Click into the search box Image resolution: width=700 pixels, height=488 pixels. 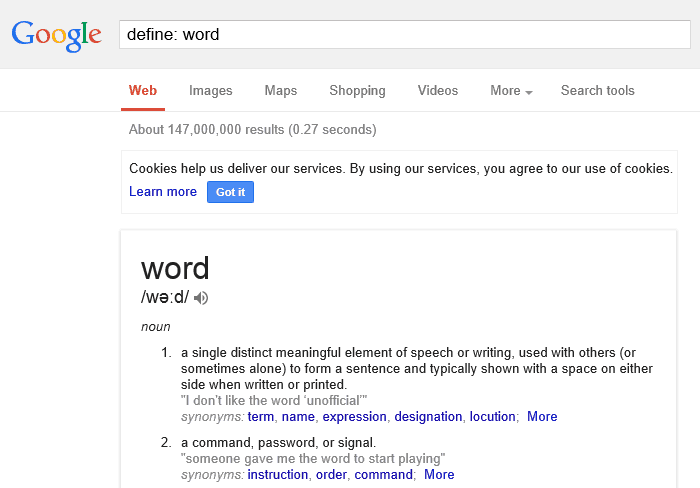point(404,34)
